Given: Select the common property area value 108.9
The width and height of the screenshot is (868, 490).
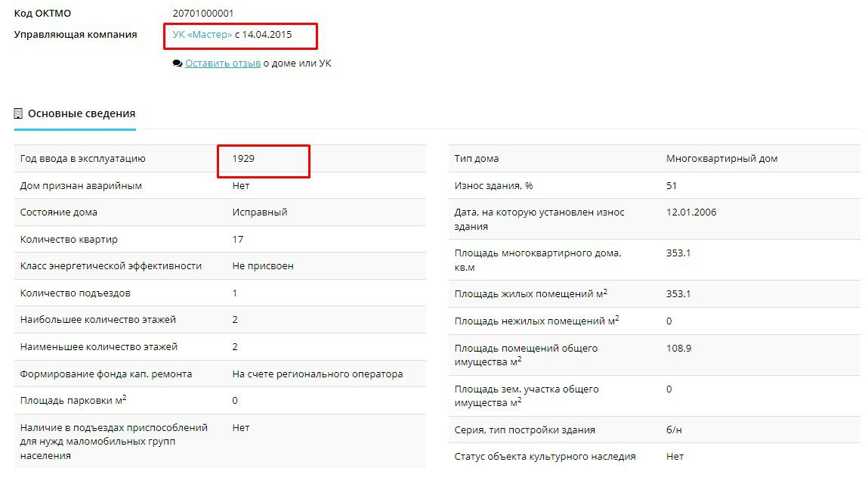Looking at the screenshot, I should point(678,349).
